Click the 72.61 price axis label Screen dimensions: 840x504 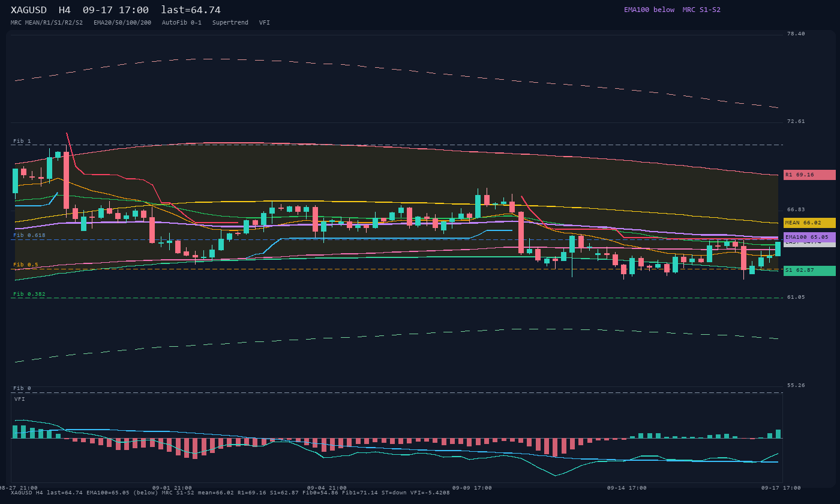pos(796,121)
